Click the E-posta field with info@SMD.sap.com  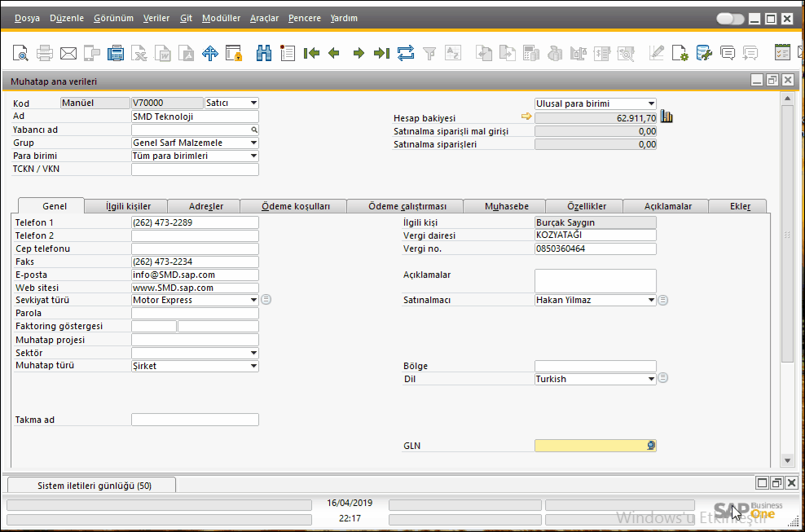click(195, 275)
